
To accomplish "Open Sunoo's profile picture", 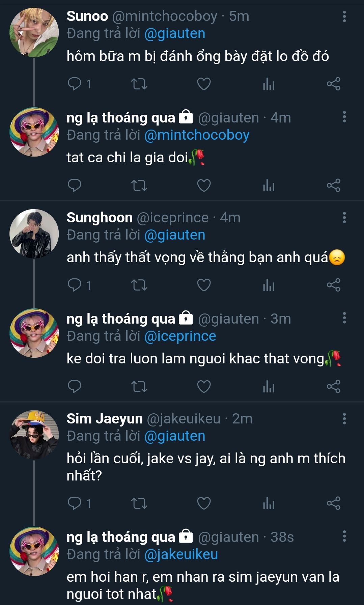I will pos(34,32).
